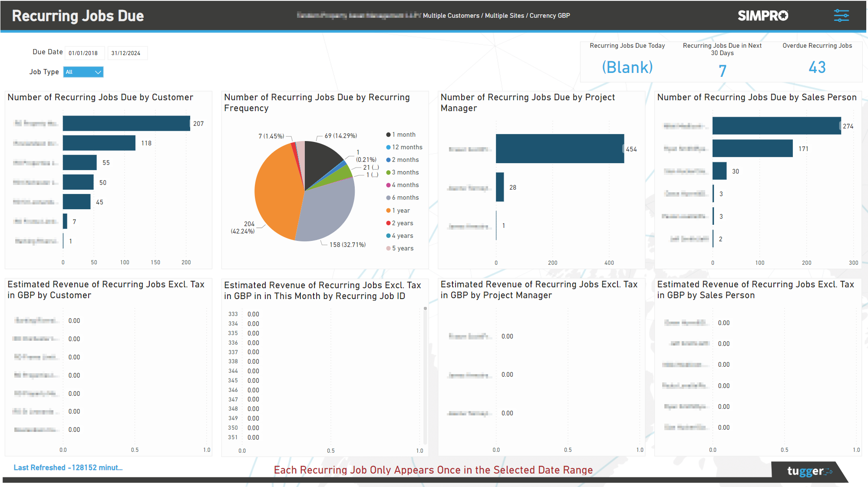The image size is (868, 487).
Task: Click the red '2 years' legend color dot
Action: click(388, 223)
